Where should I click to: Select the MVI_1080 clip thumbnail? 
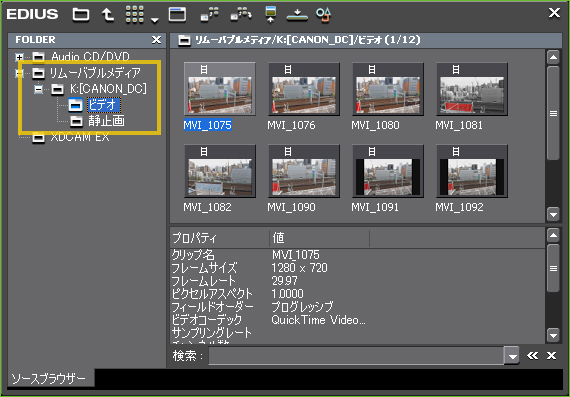[388, 89]
